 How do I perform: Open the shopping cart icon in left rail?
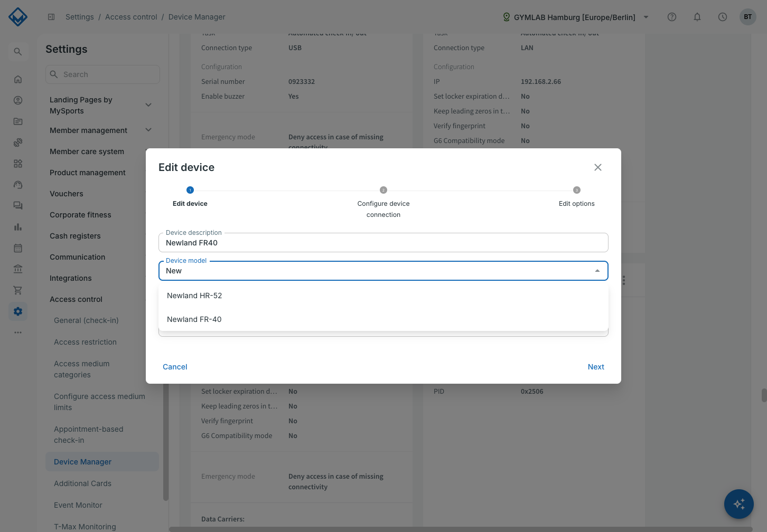click(x=18, y=290)
